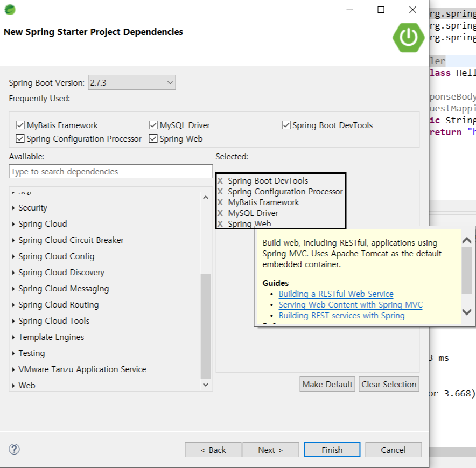Viewport: 476px width, 468px height.
Task: Click the Make Default button
Action: pos(327,384)
